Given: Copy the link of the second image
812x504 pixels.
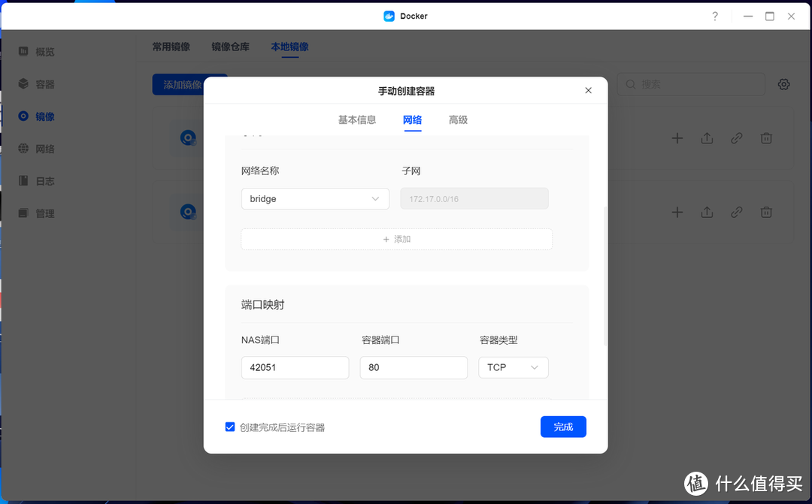Looking at the screenshot, I should (x=736, y=211).
